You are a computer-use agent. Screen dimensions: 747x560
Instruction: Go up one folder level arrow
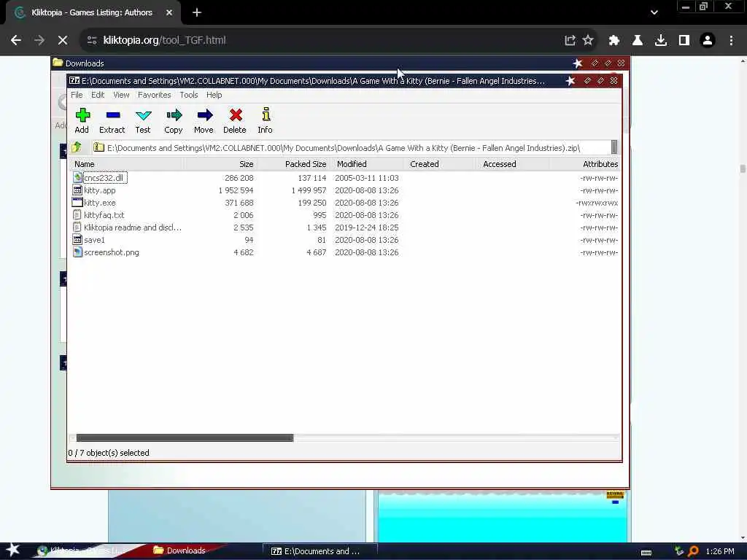[x=77, y=147]
